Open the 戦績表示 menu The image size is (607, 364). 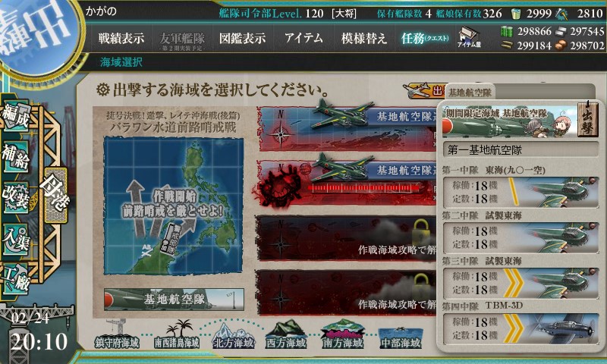coord(121,38)
